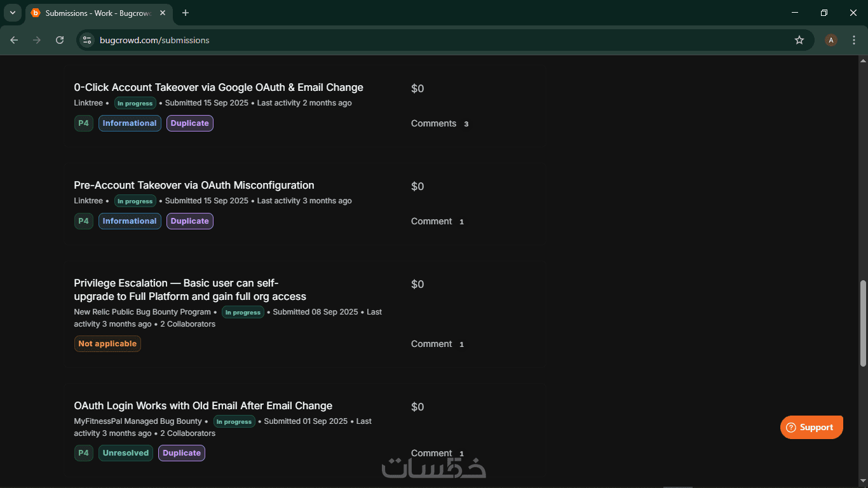Click Duplicate tag on OAuth Login row
This screenshot has width=868, height=488.
pyautogui.click(x=182, y=453)
